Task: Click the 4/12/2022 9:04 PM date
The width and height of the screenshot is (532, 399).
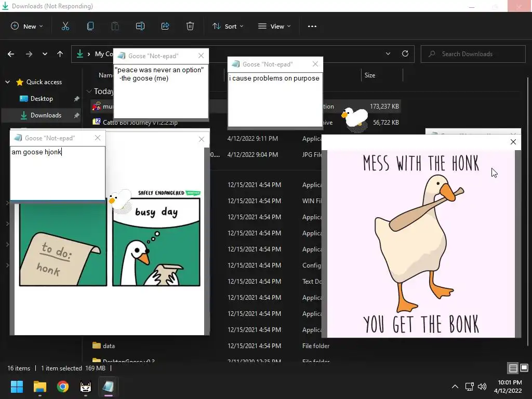Action: [x=253, y=155]
